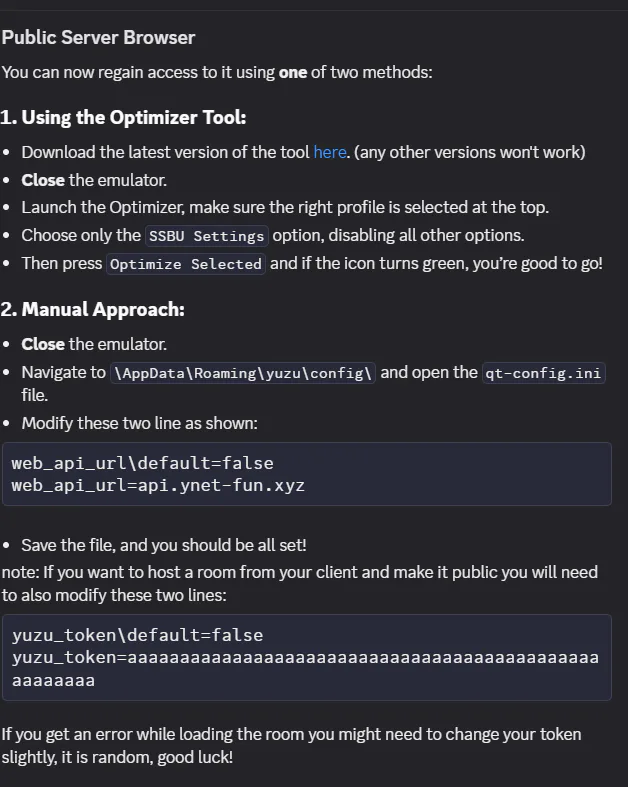The width and height of the screenshot is (628, 787).
Task: Click the 'Optimize Selected' inline code
Action: 186,264
